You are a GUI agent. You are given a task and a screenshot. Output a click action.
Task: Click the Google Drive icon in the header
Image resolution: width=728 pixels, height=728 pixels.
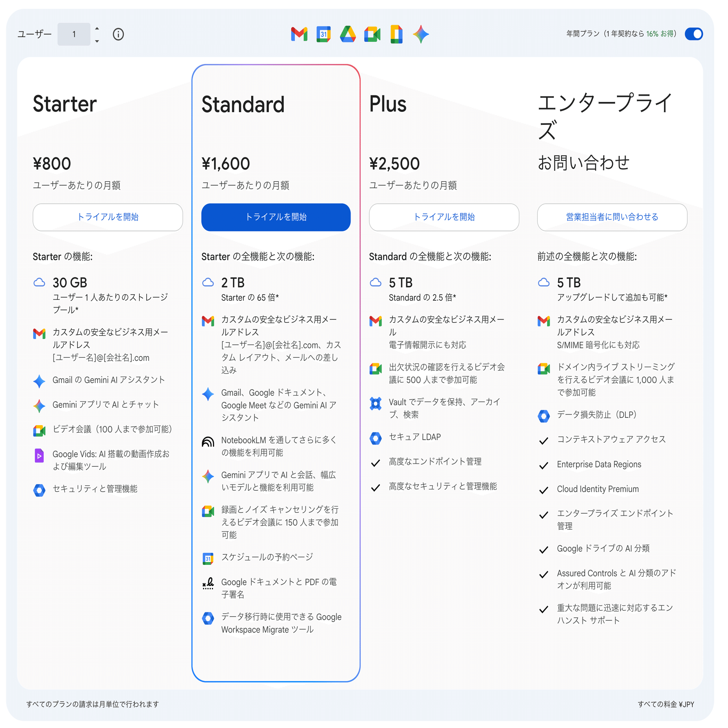tap(348, 34)
